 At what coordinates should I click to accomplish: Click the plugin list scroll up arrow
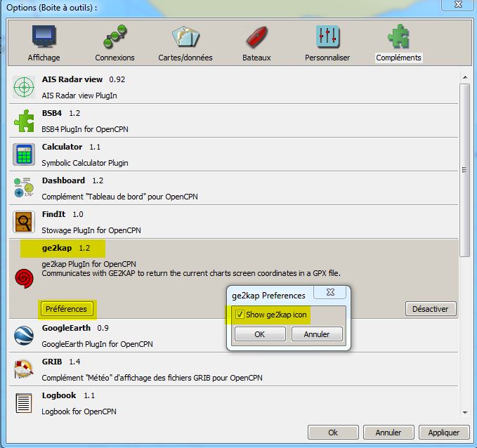pyautogui.click(x=465, y=77)
